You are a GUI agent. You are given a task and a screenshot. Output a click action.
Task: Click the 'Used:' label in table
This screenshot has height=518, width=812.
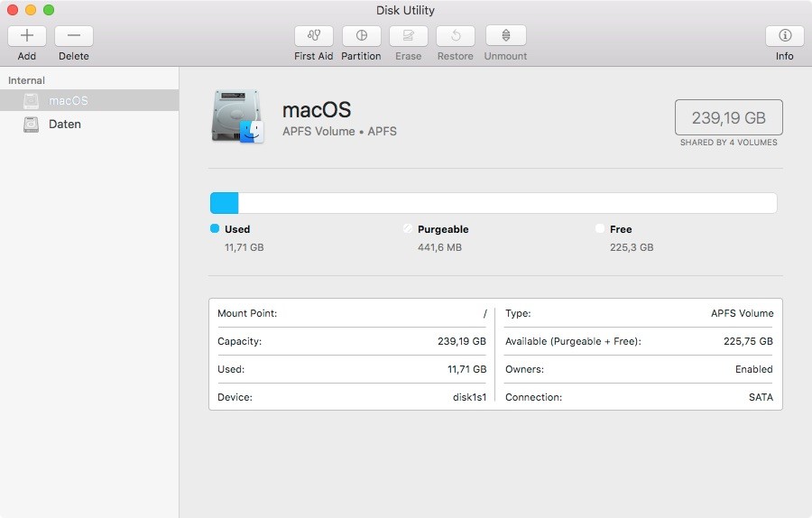pyautogui.click(x=231, y=369)
